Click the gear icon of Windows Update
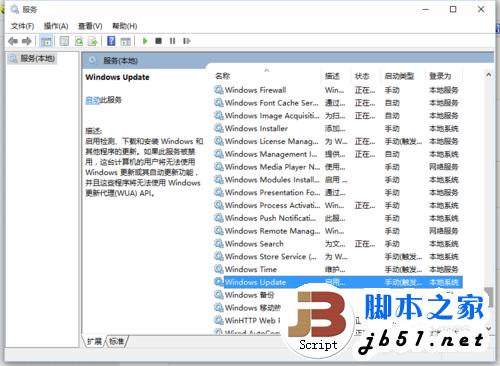Screen dimensions: 500x366 [x=219, y=282]
